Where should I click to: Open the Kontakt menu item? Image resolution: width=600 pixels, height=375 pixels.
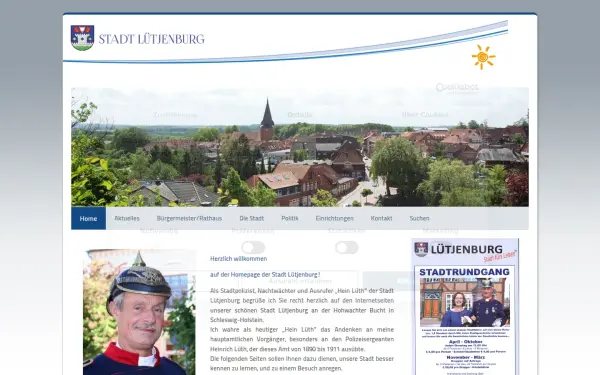tap(381, 218)
